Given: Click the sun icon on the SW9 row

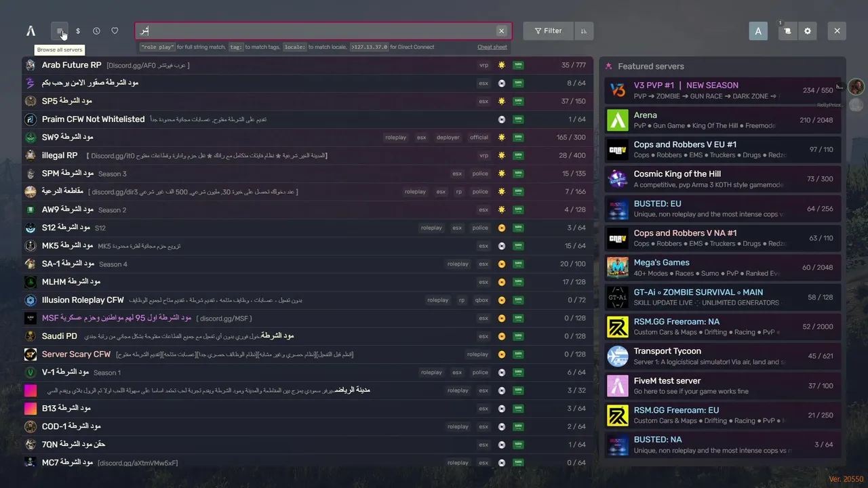Looking at the screenshot, I should 502,138.
